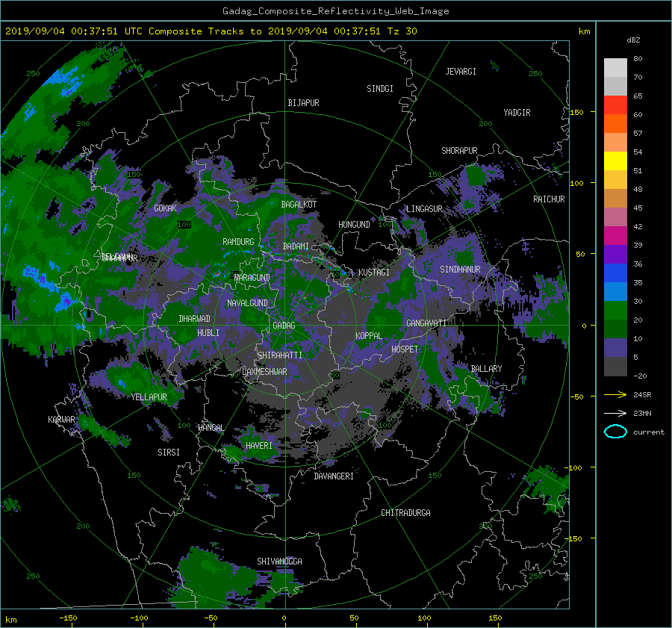Click the YADGIR city label
The image size is (672, 628).
click(517, 113)
